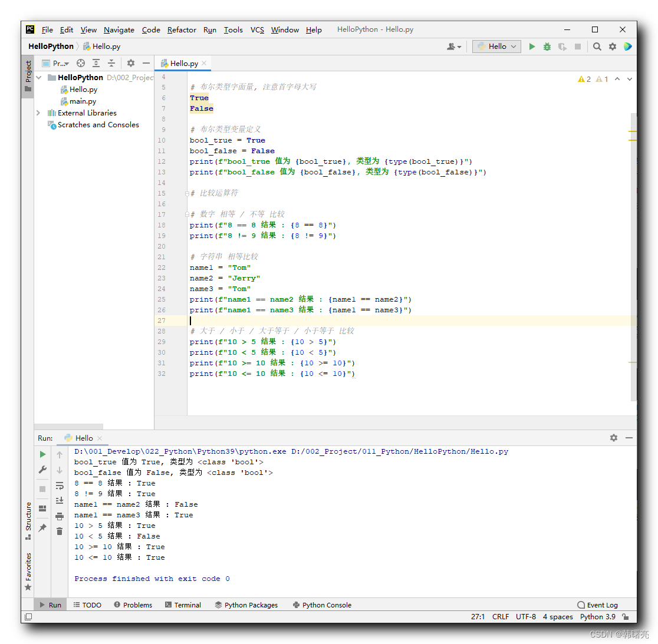Print the Run console output
The image size is (658, 644).
(x=60, y=516)
